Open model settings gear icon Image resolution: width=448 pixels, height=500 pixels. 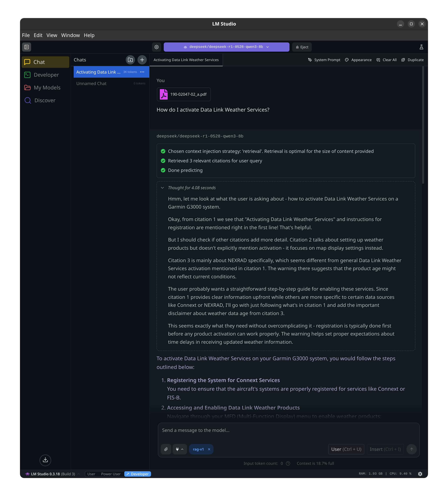click(157, 47)
